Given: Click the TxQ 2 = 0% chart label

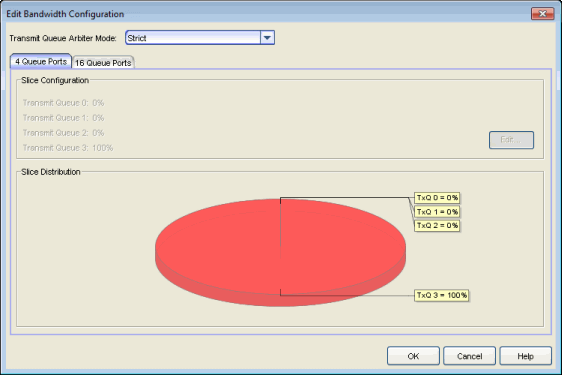Looking at the screenshot, I should click(437, 226).
